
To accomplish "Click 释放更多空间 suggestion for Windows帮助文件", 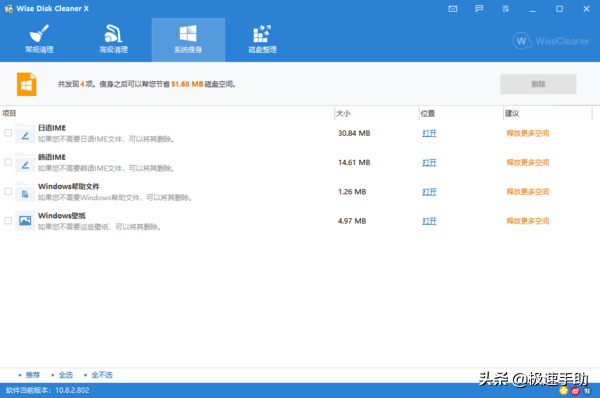I will [528, 192].
